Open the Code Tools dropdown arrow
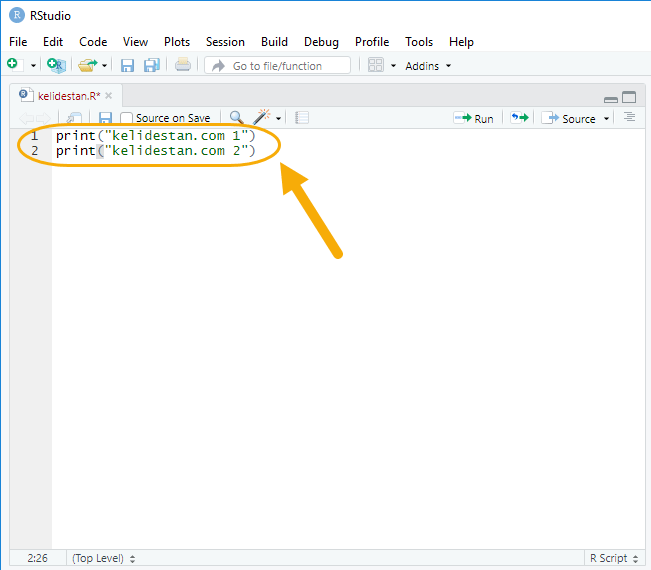The width and height of the screenshot is (651, 570). pyautogui.click(x=278, y=119)
